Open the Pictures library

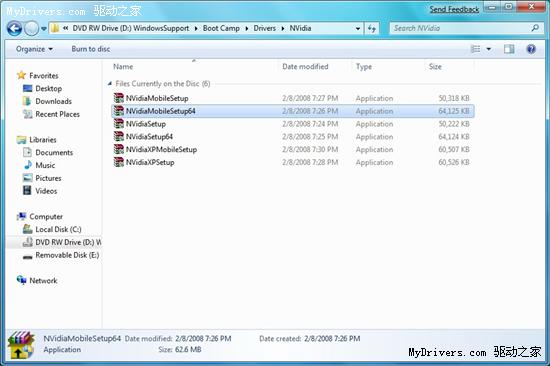pos(48,178)
